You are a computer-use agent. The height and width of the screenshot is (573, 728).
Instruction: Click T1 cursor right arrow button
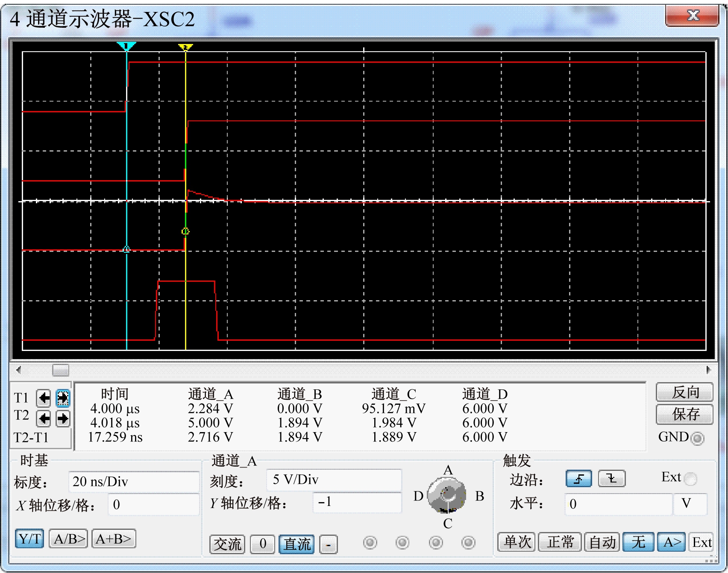tap(63, 398)
